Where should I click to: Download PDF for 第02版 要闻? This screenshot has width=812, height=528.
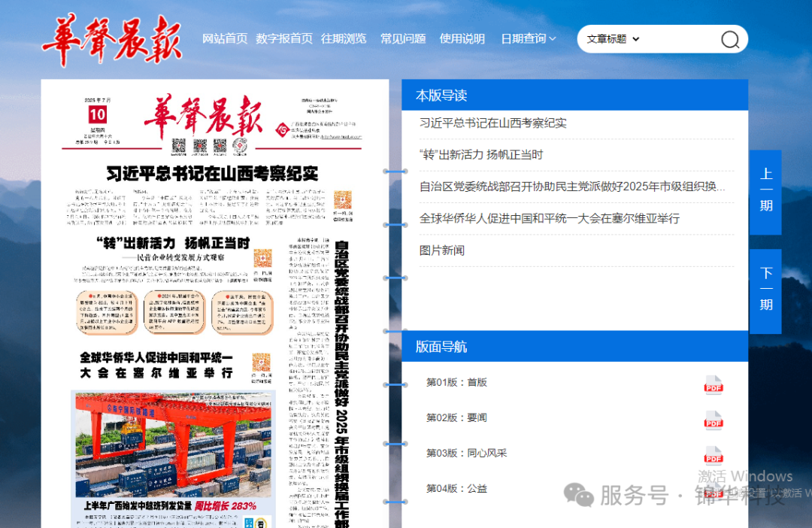click(713, 420)
